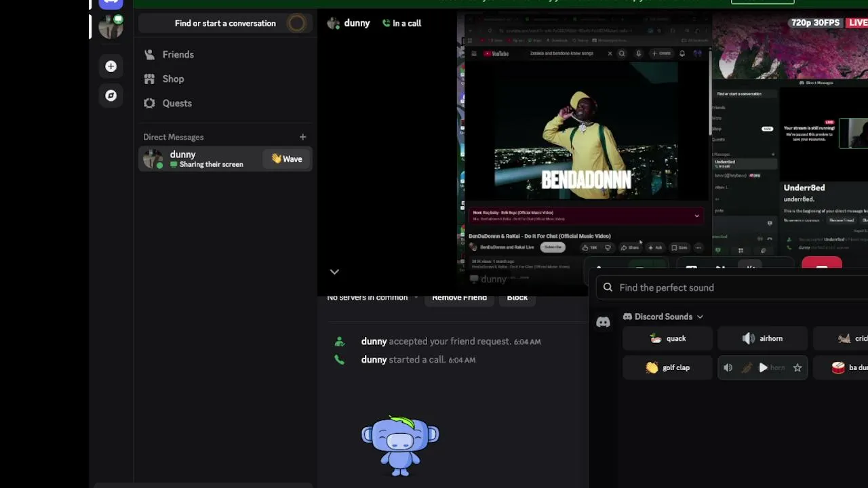The width and height of the screenshot is (868, 488).
Task: Click Remove Friend button
Action: click(459, 298)
